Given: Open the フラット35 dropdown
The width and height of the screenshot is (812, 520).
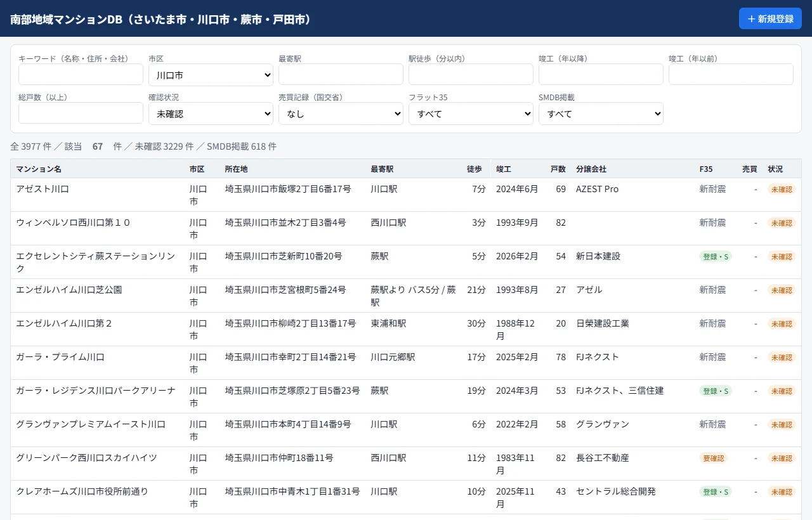Looking at the screenshot, I should point(471,114).
